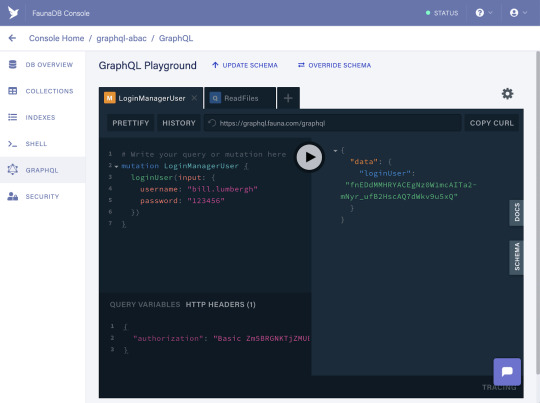Click the GraphQL logo icon
This screenshot has height=403, width=540.
tap(12, 169)
